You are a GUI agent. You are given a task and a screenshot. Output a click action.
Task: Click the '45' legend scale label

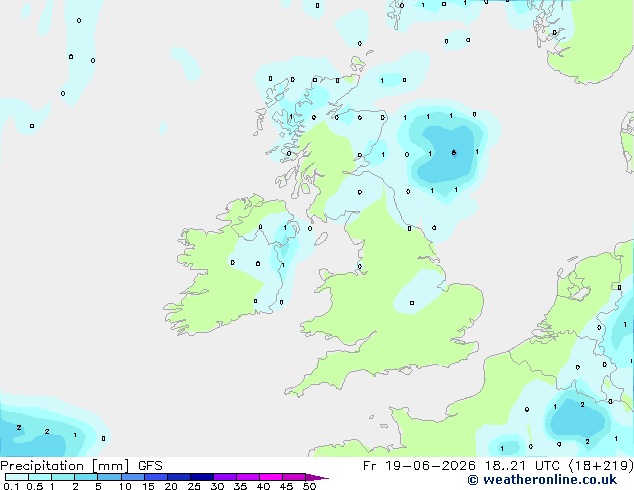click(286, 486)
